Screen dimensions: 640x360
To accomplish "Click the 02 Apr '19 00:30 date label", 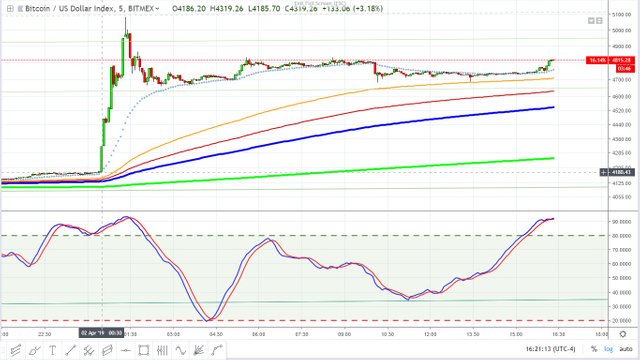I will click(x=101, y=333).
